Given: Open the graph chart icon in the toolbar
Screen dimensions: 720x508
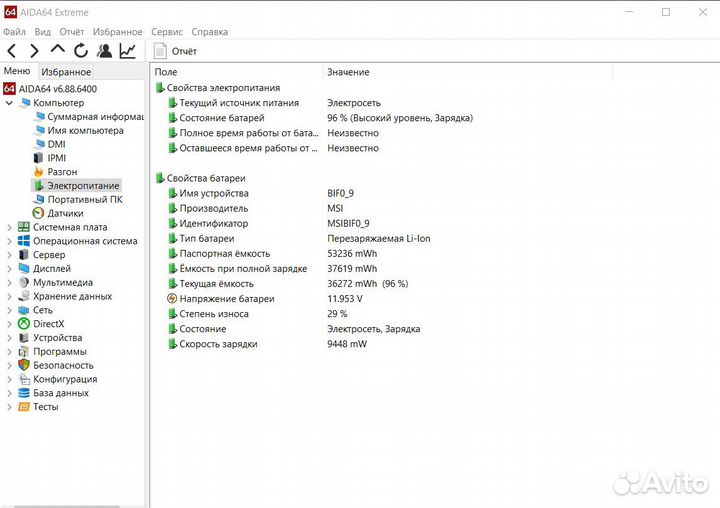Looking at the screenshot, I should tap(128, 51).
